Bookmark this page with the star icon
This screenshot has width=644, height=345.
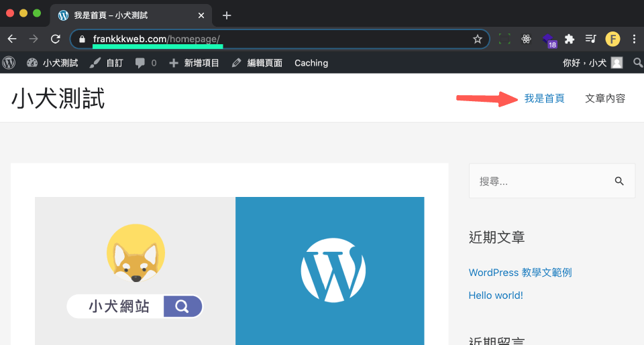(x=477, y=39)
